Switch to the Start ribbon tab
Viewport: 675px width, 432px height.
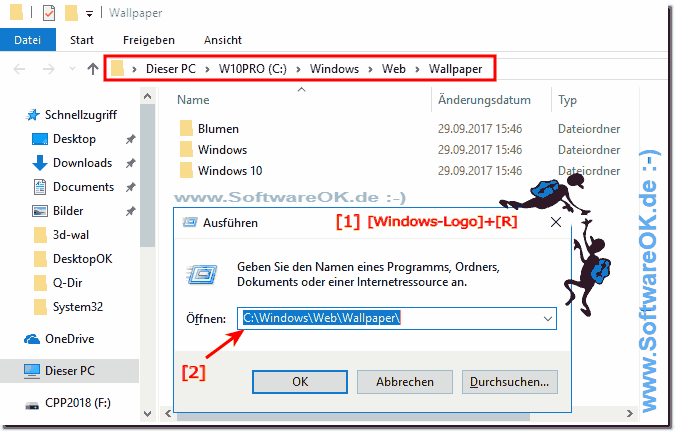[82, 40]
